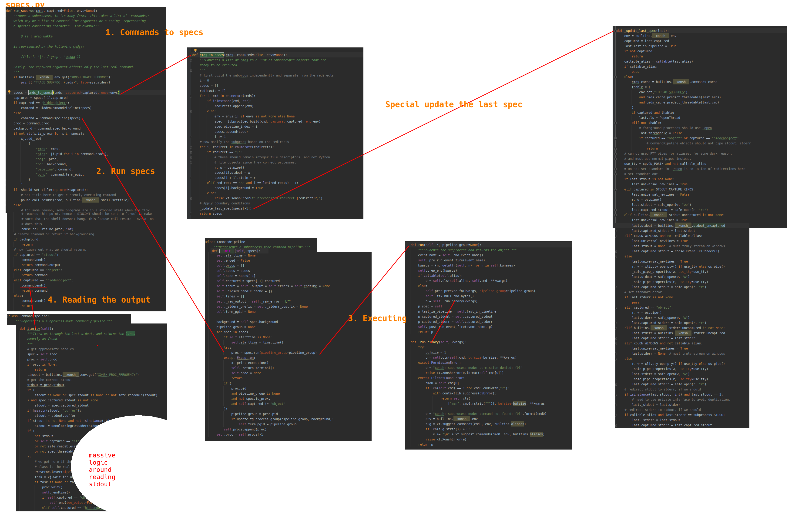
Task: Click the highlighted cmds_to_specs call in run_subproc
Action: pos(40,93)
